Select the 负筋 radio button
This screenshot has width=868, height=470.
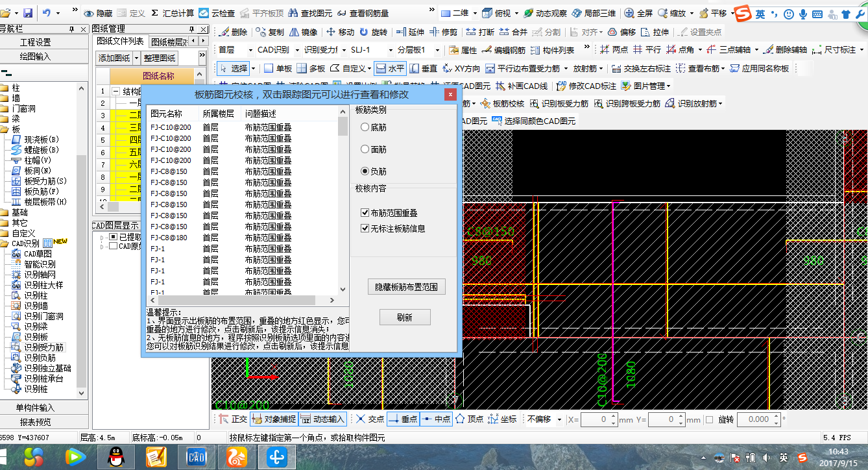click(365, 171)
